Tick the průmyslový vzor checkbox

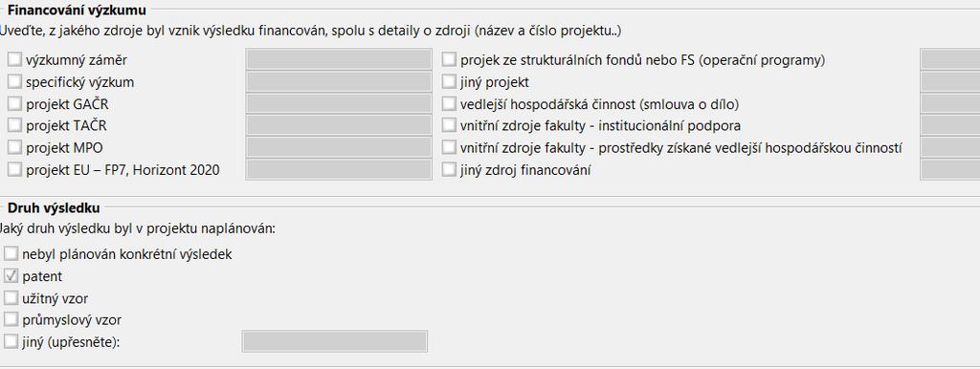click(x=11, y=319)
